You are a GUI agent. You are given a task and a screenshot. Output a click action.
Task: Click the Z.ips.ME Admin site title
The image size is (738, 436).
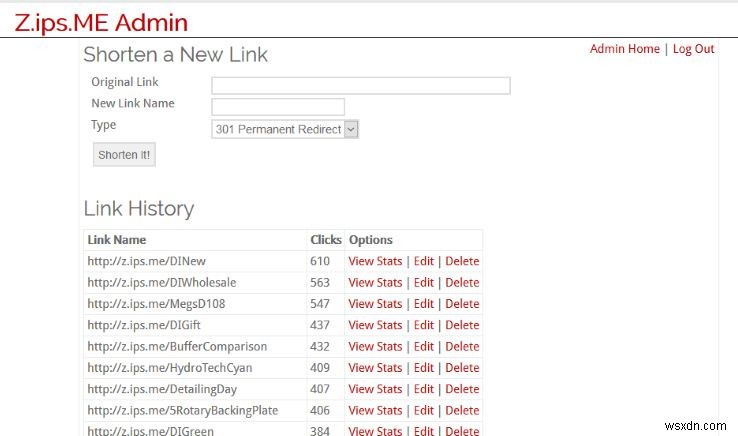pyautogui.click(x=101, y=22)
